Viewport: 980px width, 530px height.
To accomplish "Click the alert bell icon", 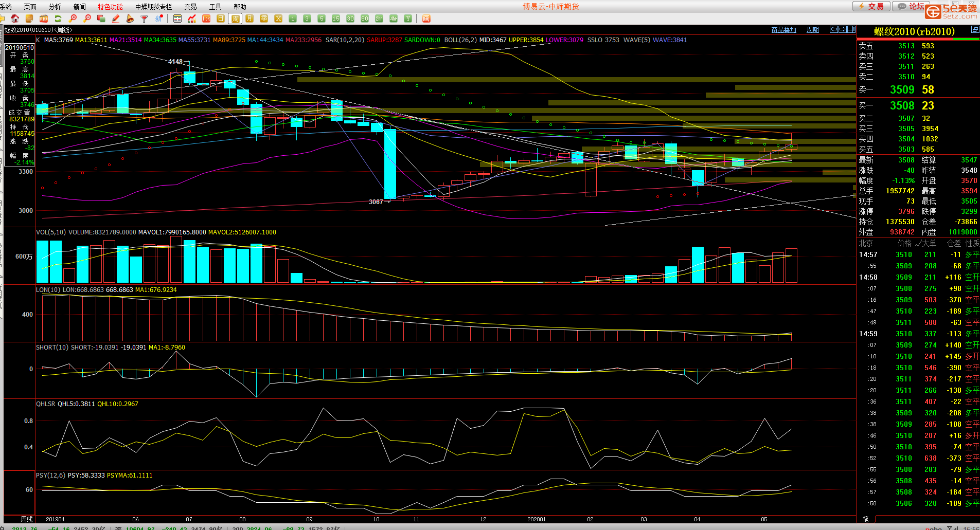I will coord(130,19).
